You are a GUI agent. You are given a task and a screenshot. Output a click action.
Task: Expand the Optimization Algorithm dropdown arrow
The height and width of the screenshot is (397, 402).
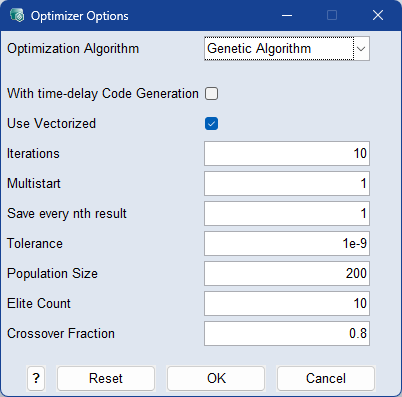coord(361,49)
